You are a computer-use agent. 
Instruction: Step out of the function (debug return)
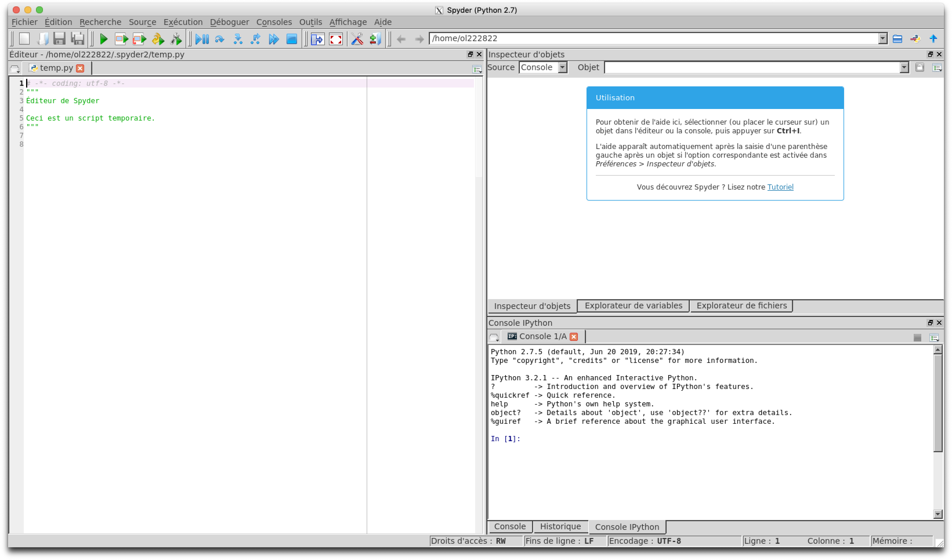pyautogui.click(x=256, y=39)
